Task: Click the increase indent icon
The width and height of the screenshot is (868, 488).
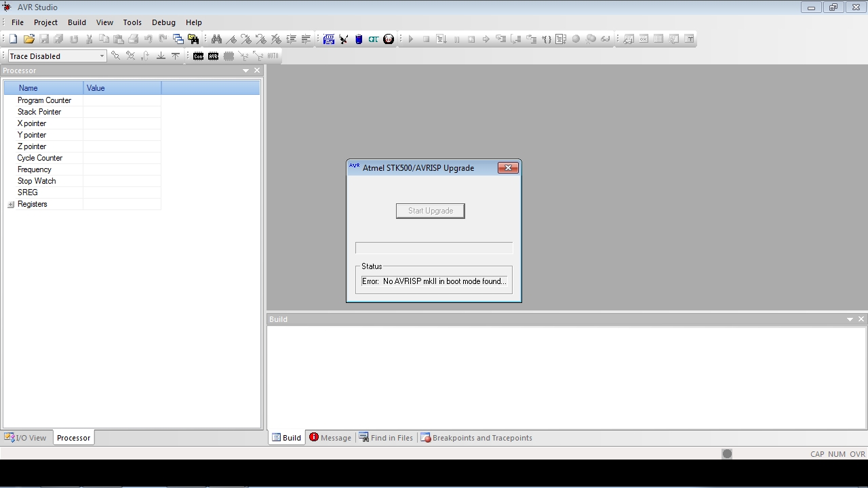Action: [291, 39]
